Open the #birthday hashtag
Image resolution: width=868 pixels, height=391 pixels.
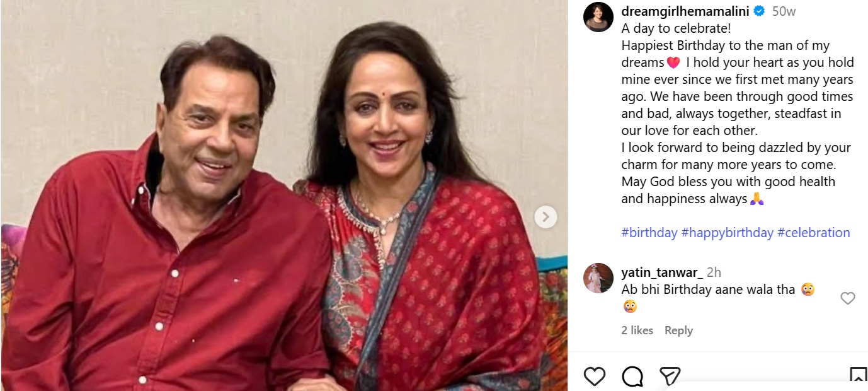649,233
